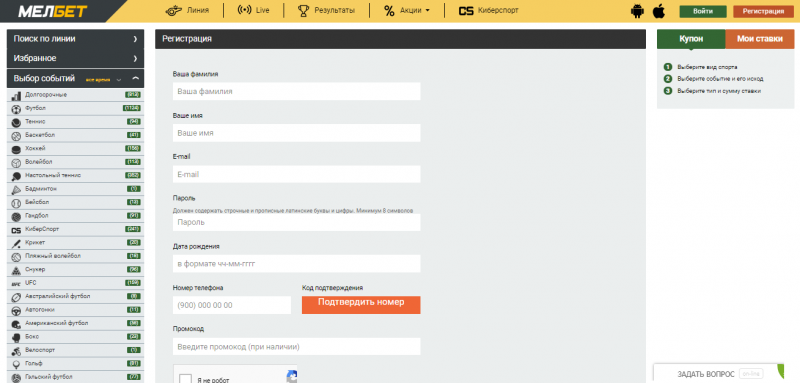Focus the Пароль input field

tap(296, 222)
